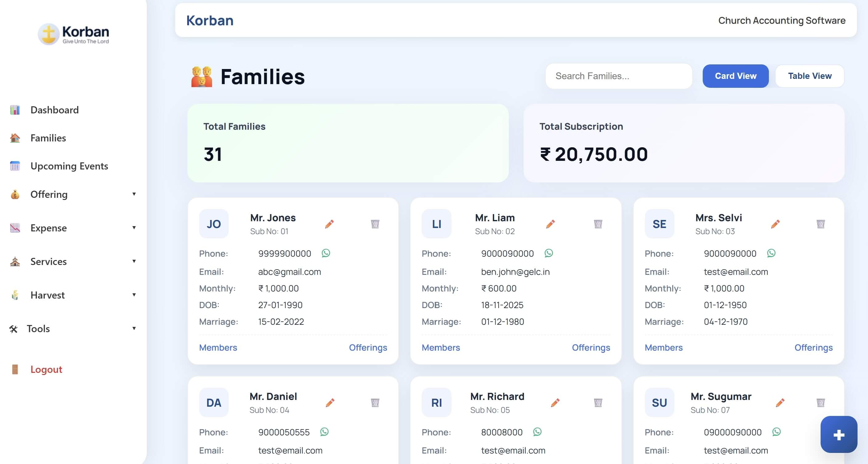Switch to Card View

pyautogui.click(x=736, y=76)
